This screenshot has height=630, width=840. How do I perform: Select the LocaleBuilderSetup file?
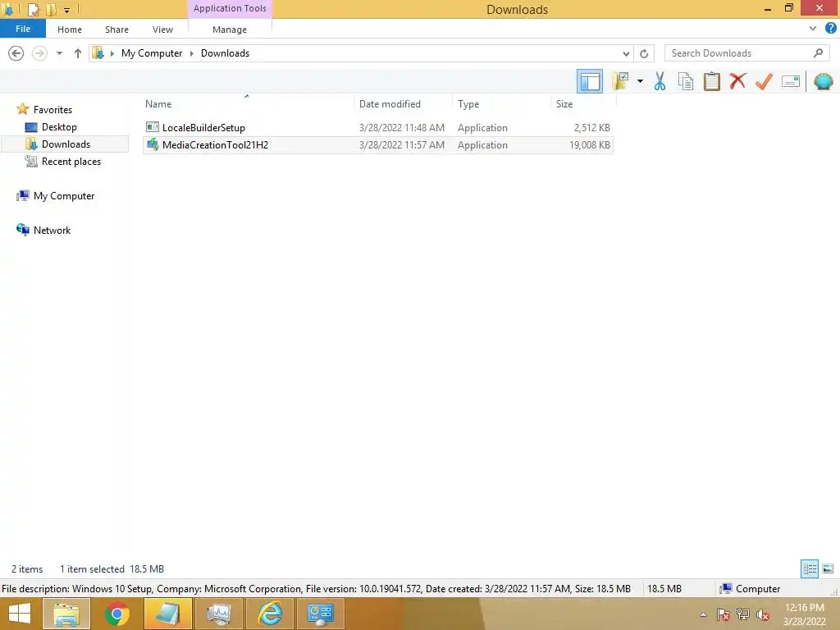[203, 127]
